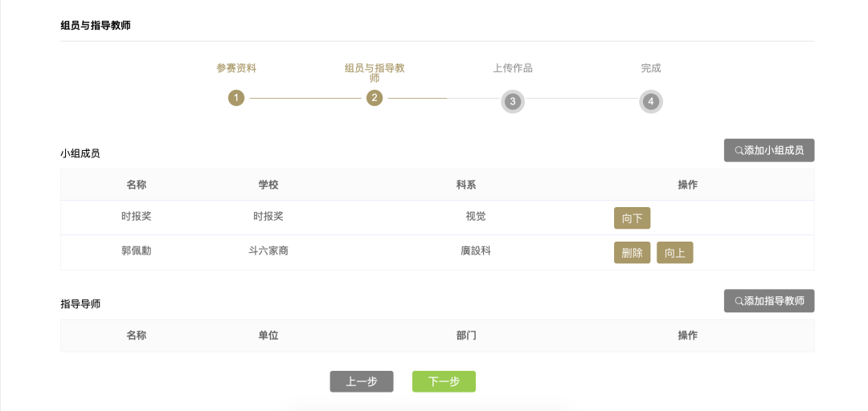
Task: Click step 1 circle for 参赛资料
Action: point(236,99)
